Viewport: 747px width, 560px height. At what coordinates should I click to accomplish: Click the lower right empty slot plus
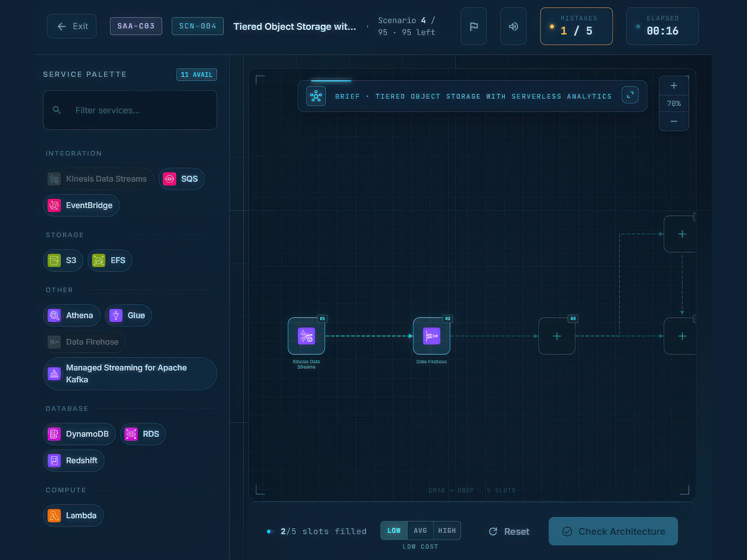[x=682, y=336]
